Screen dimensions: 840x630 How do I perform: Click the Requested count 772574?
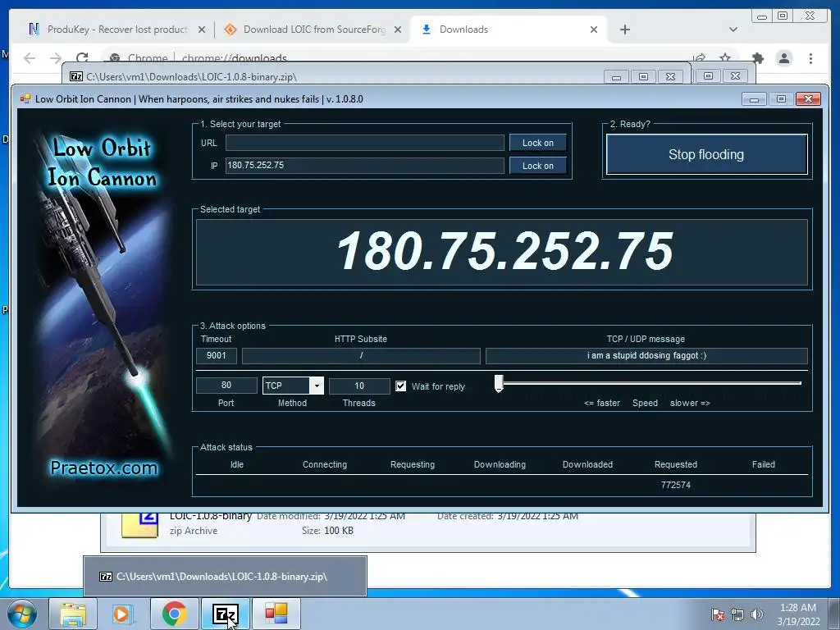(x=676, y=485)
